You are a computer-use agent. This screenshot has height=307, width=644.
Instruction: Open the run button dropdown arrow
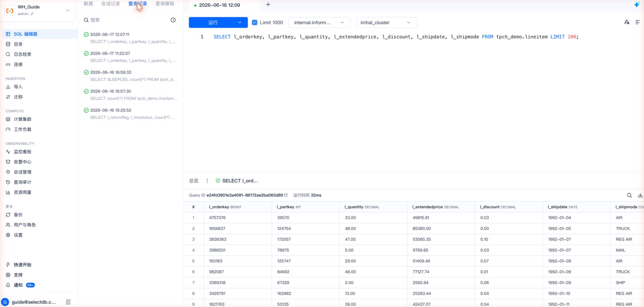[240, 23]
